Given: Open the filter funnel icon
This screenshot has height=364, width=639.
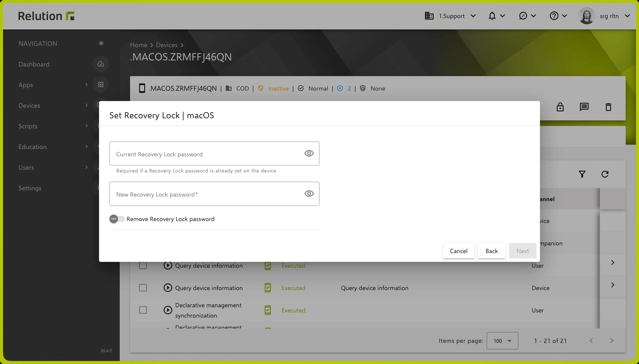Looking at the screenshot, I should click(x=582, y=174).
